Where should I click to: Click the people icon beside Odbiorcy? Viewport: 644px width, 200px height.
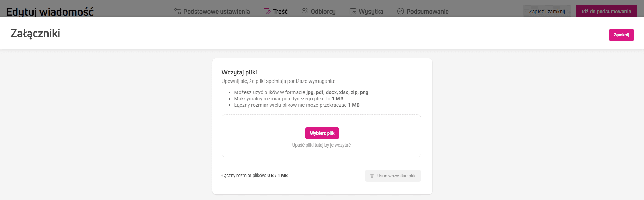305,11
